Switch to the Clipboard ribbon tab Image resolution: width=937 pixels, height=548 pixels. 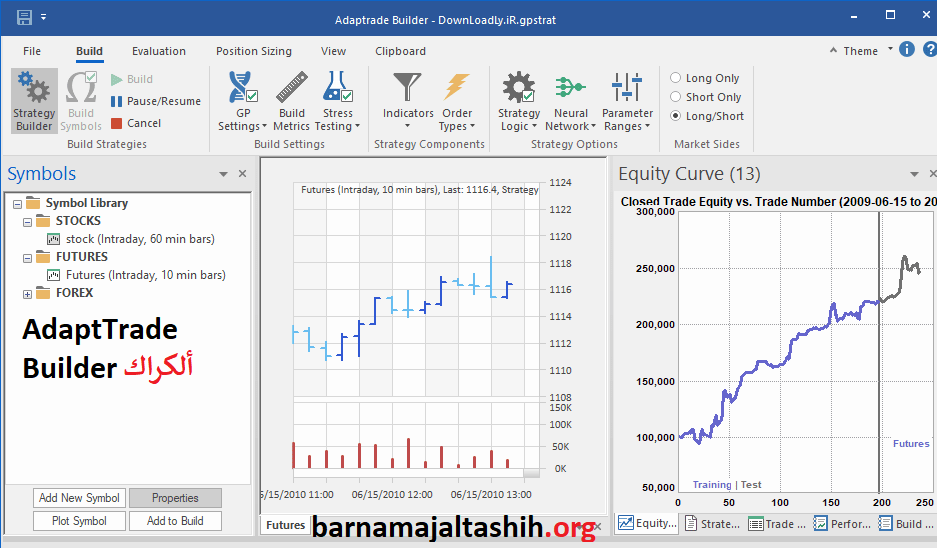pyautogui.click(x=400, y=51)
